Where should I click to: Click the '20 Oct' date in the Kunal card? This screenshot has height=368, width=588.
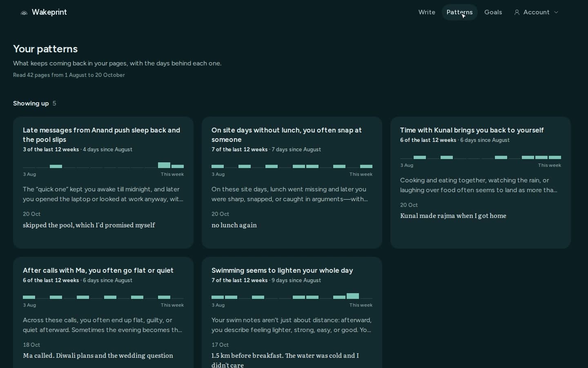coord(409,205)
